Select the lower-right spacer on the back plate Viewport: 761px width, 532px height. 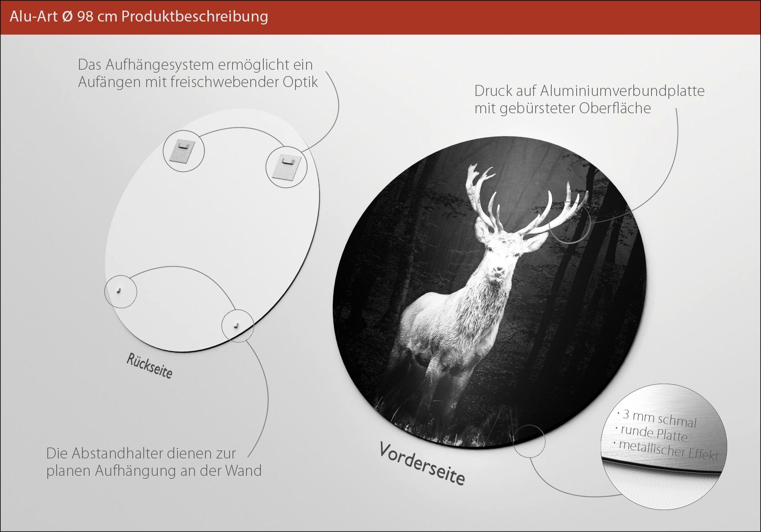point(237,325)
